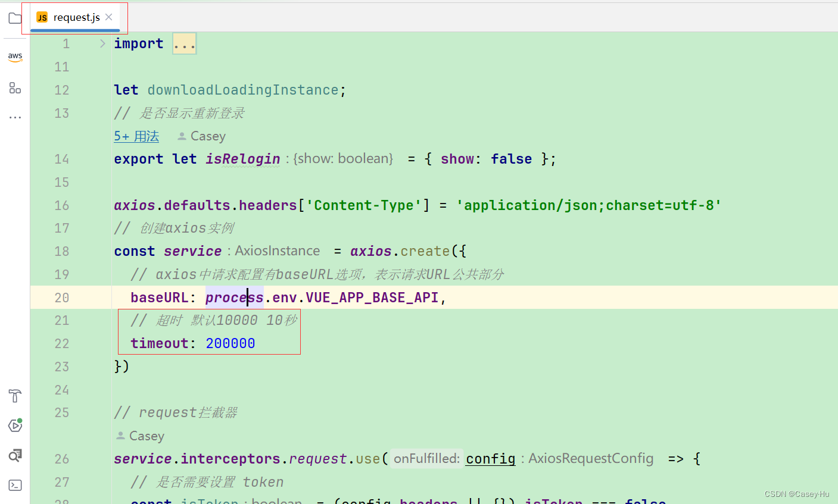Expand the folded import block arrow
Screen dimensions: 838x504
tap(102, 43)
